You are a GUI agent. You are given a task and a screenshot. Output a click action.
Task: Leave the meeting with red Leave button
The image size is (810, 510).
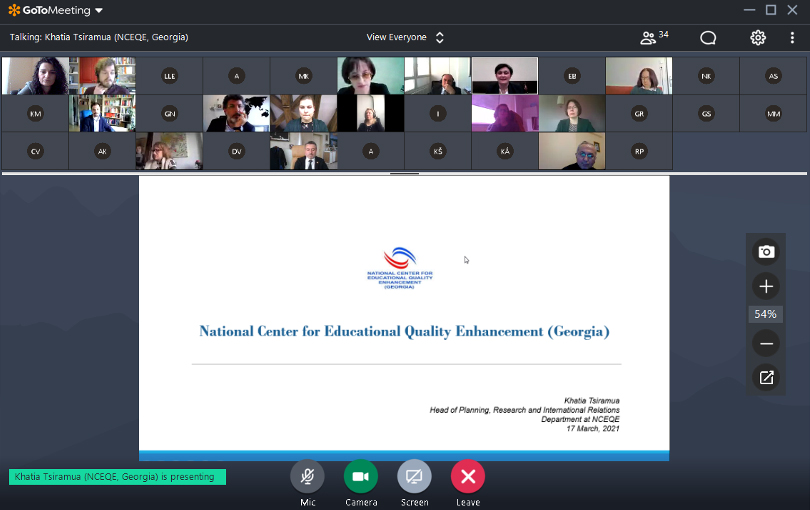tap(468, 476)
